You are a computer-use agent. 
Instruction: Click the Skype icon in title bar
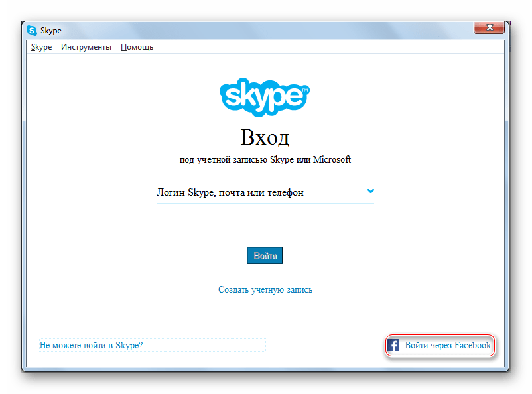[32, 31]
